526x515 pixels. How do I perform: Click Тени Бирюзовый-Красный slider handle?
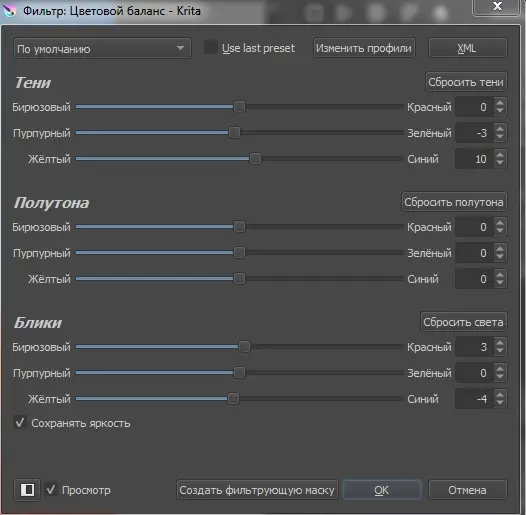click(240, 107)
